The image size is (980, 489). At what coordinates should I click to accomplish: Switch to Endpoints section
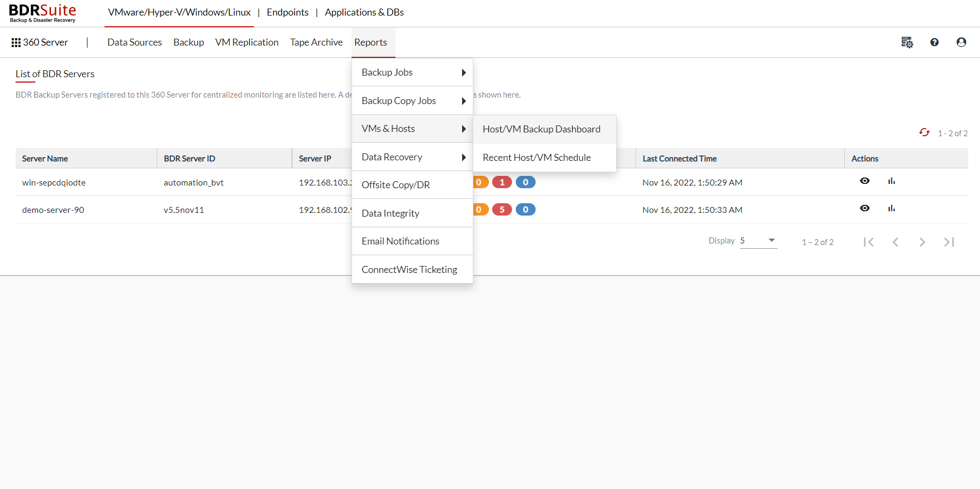coord(288,12)
